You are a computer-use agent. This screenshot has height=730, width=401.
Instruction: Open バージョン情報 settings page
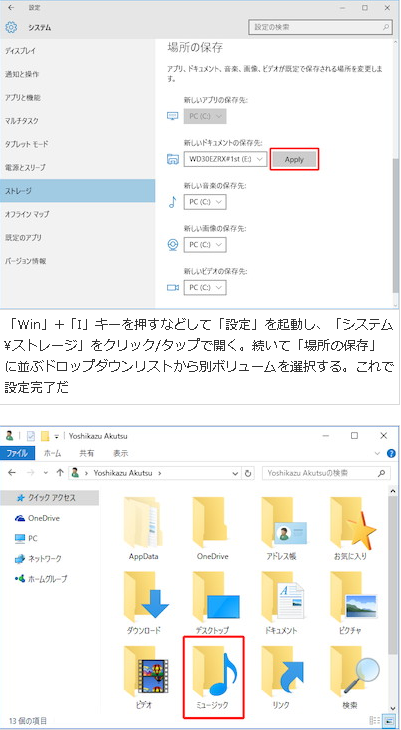pyautogui.click(x=77, y=261)
